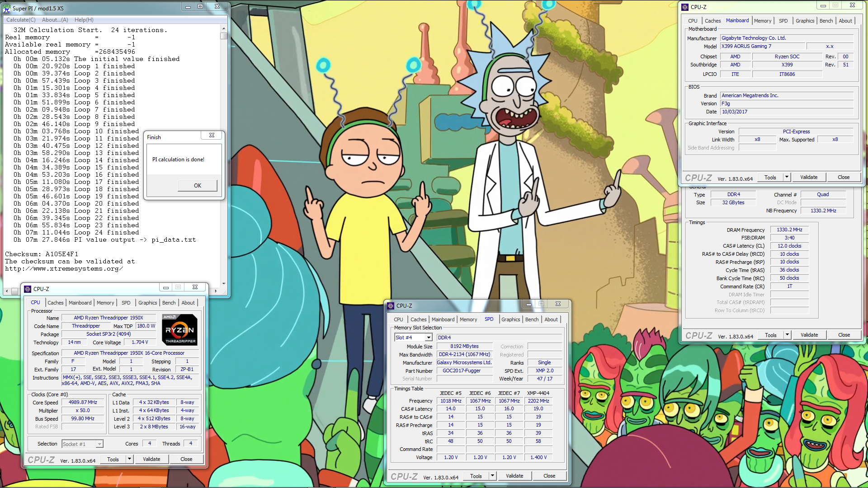Click the Super PI horizontal scrollbar left arrow

7,291
